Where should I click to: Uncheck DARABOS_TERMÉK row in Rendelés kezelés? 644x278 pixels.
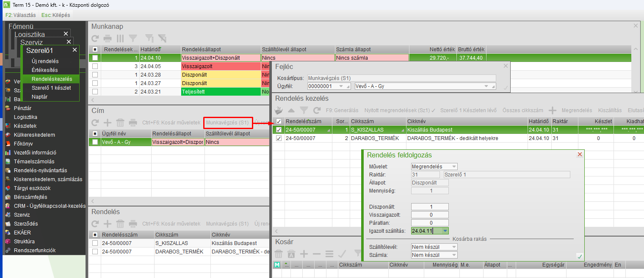279,138
